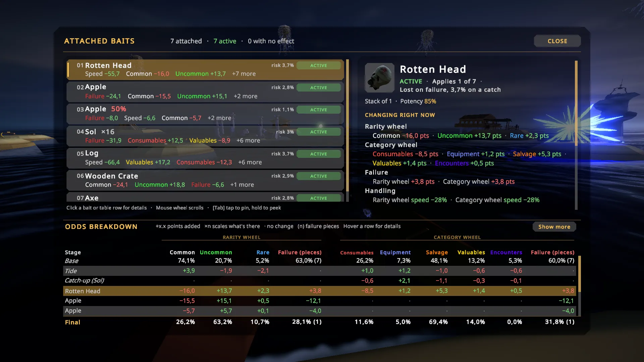Click the Salvage column header
The image size is (644, 362).
click(x=437, y=252)
